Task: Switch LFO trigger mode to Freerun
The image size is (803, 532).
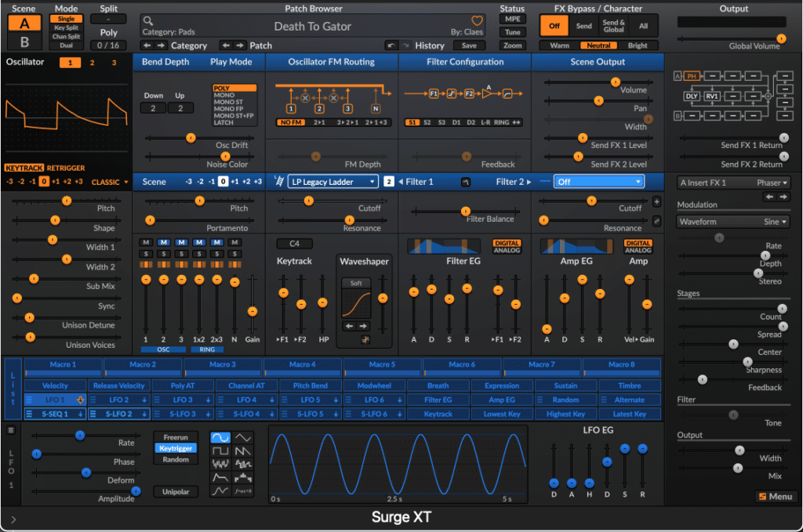Action: tap(174, 438)
